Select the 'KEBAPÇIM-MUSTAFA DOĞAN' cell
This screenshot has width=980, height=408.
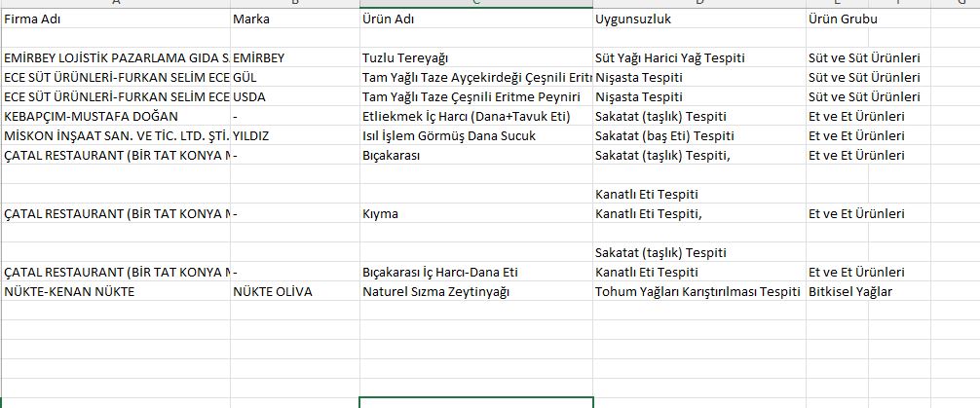click(116, 116)
